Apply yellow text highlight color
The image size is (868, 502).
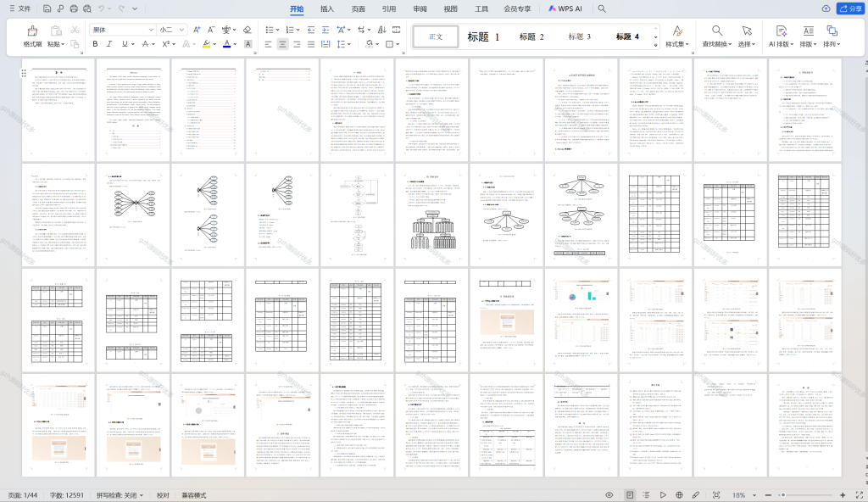(x=207, y=44)
